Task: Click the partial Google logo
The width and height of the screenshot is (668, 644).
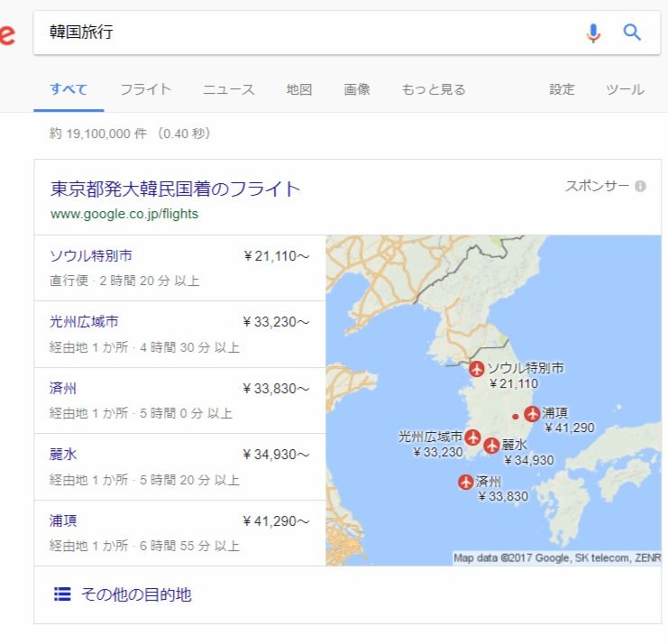Action: click(x=7, y=34)
